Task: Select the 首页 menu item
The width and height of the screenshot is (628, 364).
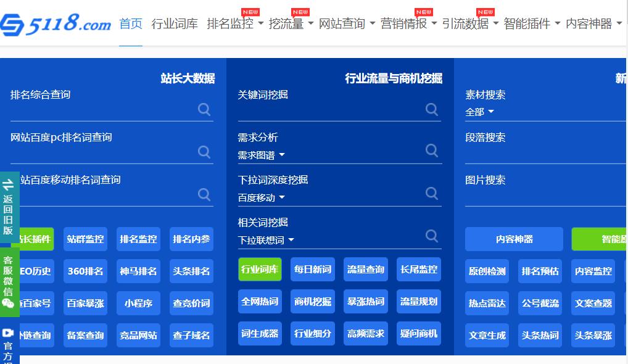Action: [130, 23]
